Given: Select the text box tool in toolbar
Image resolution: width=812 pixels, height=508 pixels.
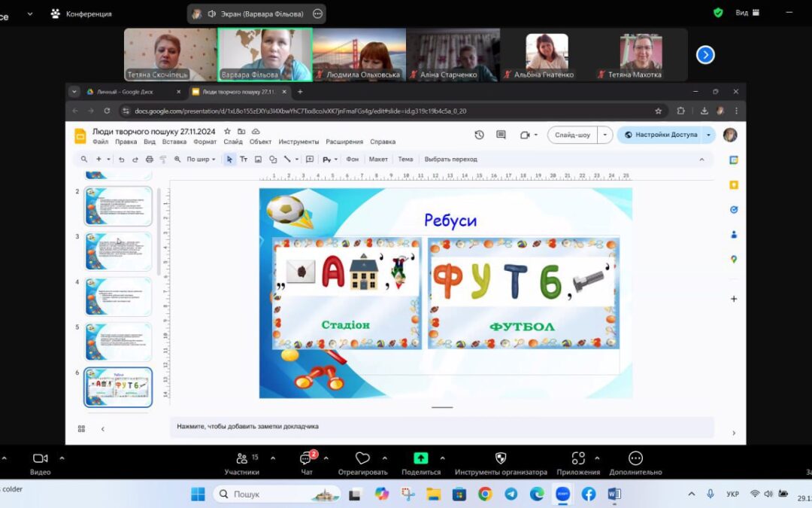Looking at the screenshot, I should [x=244, y=160].
